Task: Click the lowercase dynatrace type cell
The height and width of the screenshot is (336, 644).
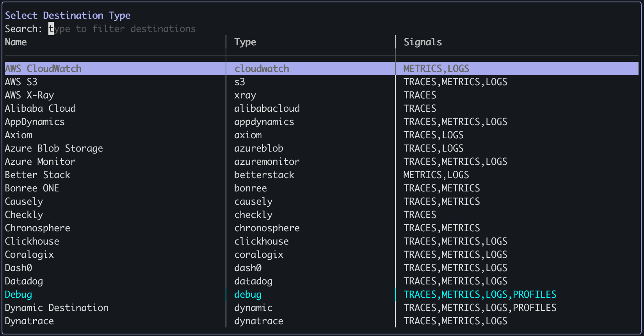Action: 259,321
